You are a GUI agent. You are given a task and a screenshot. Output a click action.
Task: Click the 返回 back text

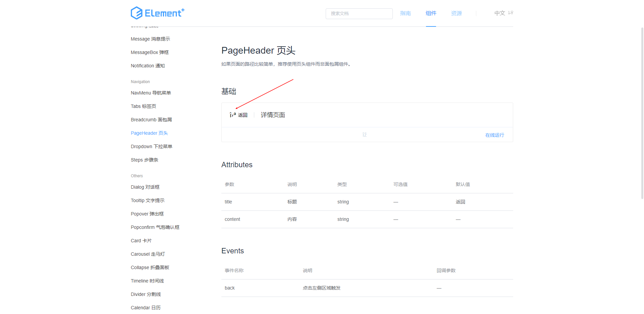[243, 115]
